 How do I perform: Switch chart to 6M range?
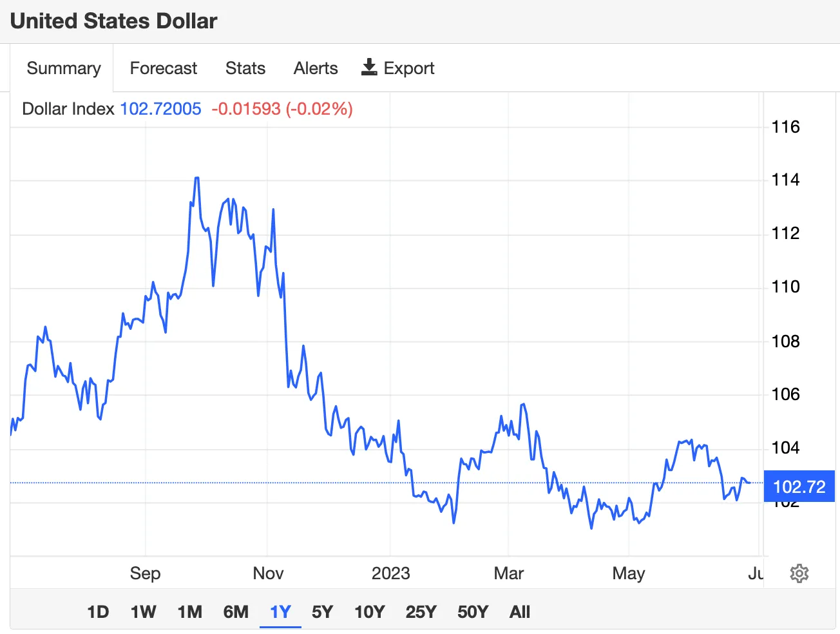pos(236,611)
